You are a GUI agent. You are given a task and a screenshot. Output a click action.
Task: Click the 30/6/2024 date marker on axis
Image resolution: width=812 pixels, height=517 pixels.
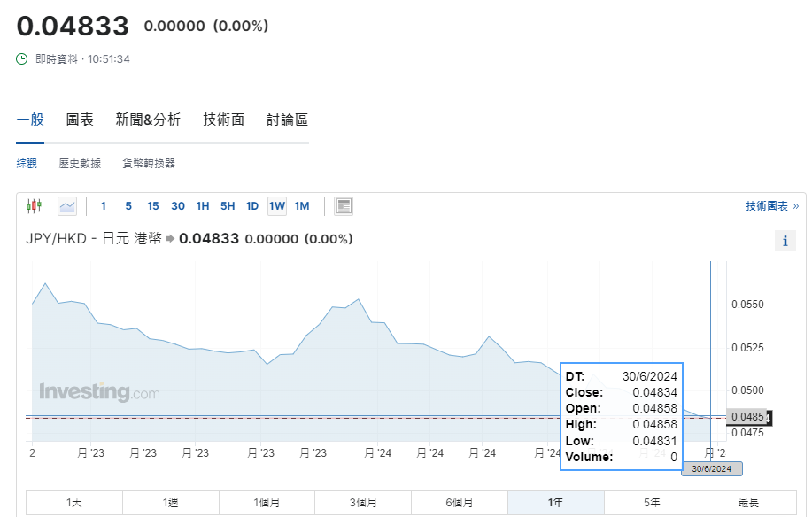pyautogui.click(x=711, y=468)
